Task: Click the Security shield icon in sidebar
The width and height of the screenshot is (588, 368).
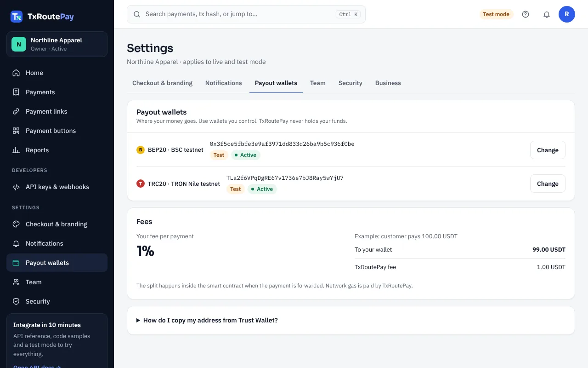Action: pos(16,301)
